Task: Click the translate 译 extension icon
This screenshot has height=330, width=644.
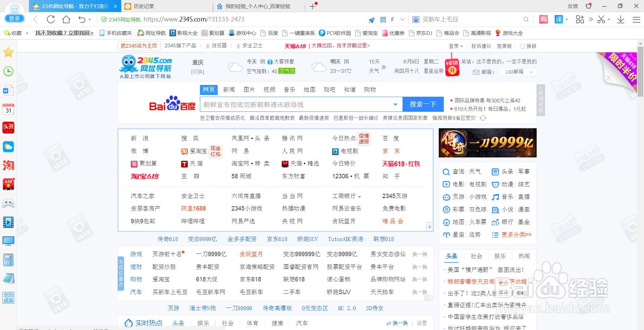Action: tap(558, 19)
